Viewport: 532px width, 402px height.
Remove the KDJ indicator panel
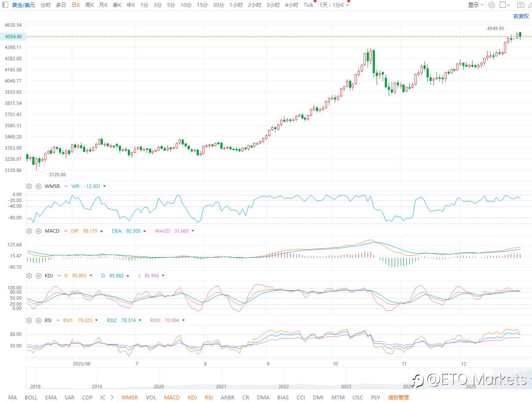click(38, 276)
